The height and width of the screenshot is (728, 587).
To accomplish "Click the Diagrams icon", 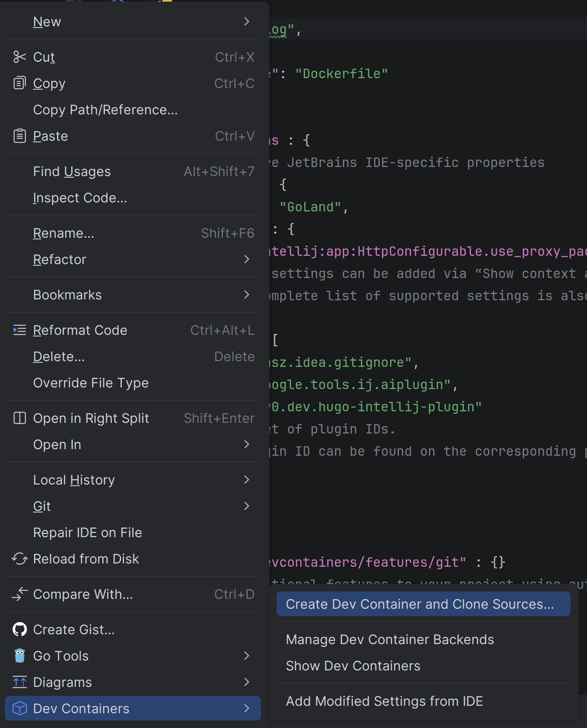I will click(19, 682).
